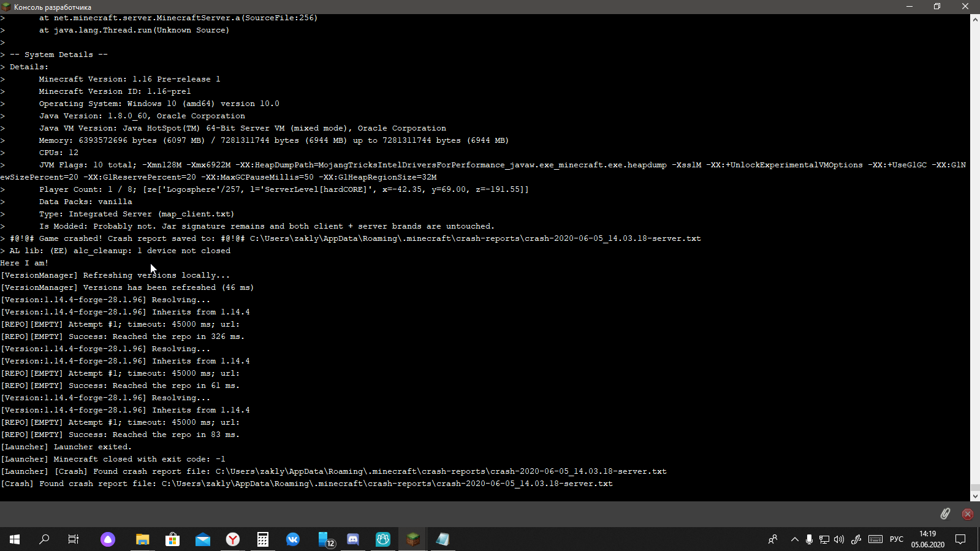The width and height of the screenshot is (980, 551).
Task: Open the touch keyboard tray icon
Action: [x=876, y=539]
